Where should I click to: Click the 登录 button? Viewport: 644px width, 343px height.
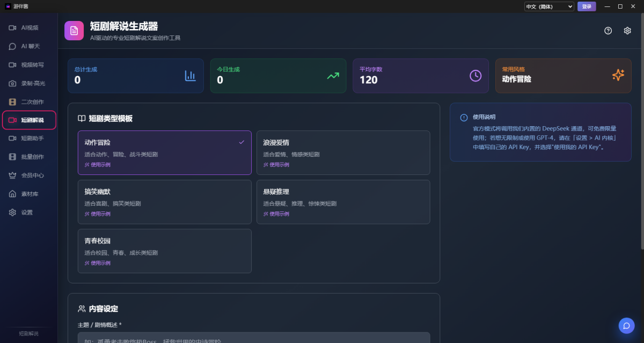click(587, 6)
